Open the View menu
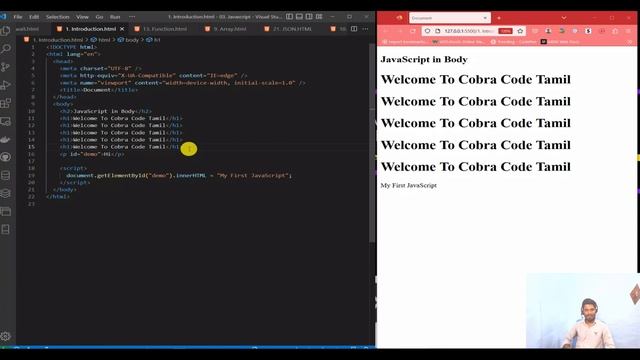This screenshot has width=640, height=360. pos(82,17)
